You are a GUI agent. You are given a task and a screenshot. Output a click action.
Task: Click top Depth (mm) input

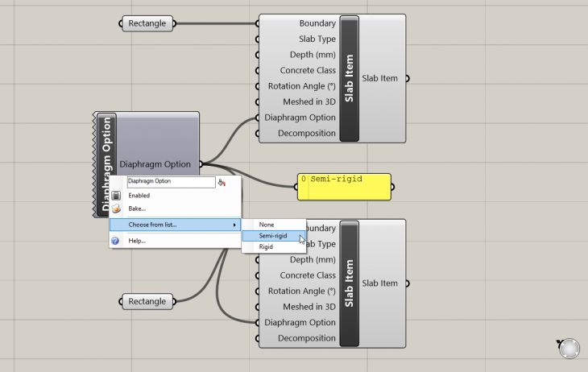pyautogui.click(x=313, y=55)
